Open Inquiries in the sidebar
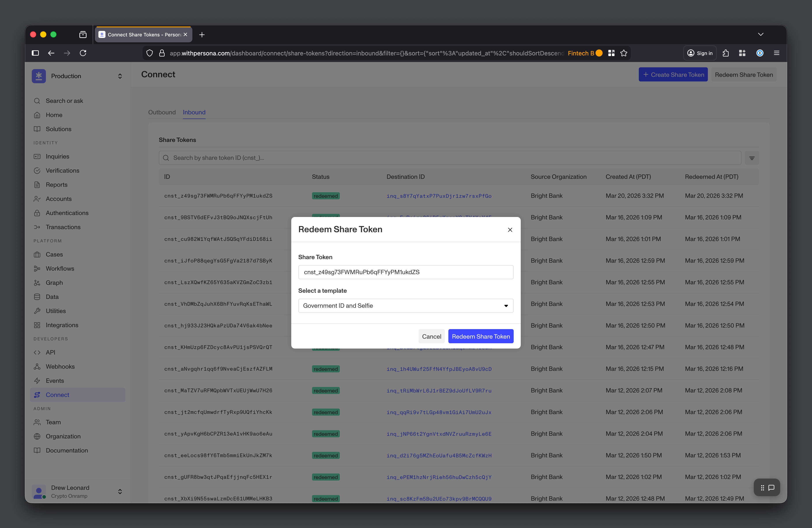The image size is (812, 528). pos(57,156)
